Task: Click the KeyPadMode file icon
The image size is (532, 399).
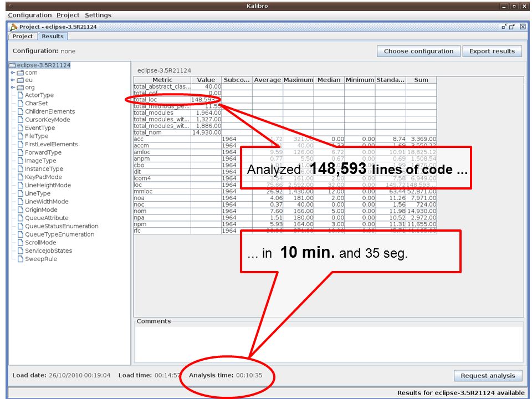Action: pos(21,177)
